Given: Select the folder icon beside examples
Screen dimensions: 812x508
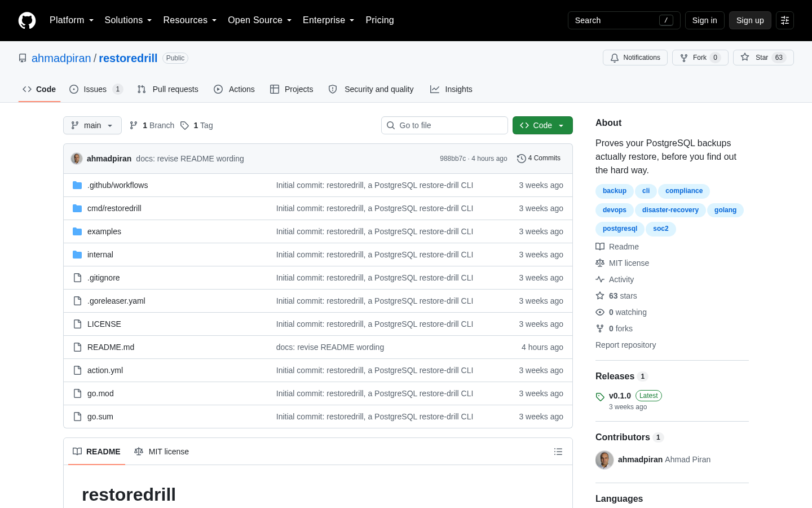Looking at the screenshot, I should click(77, 231).
